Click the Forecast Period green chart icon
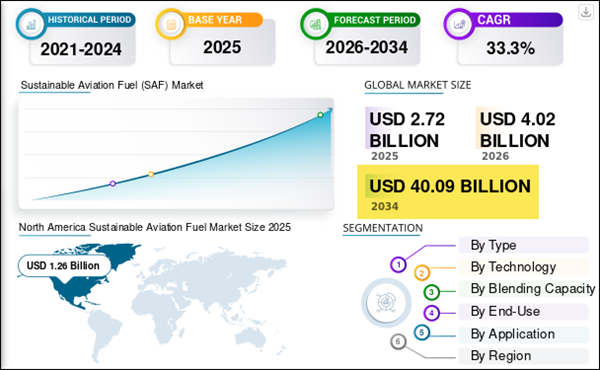Screen dimensions: 600x370 click(316, 24)
